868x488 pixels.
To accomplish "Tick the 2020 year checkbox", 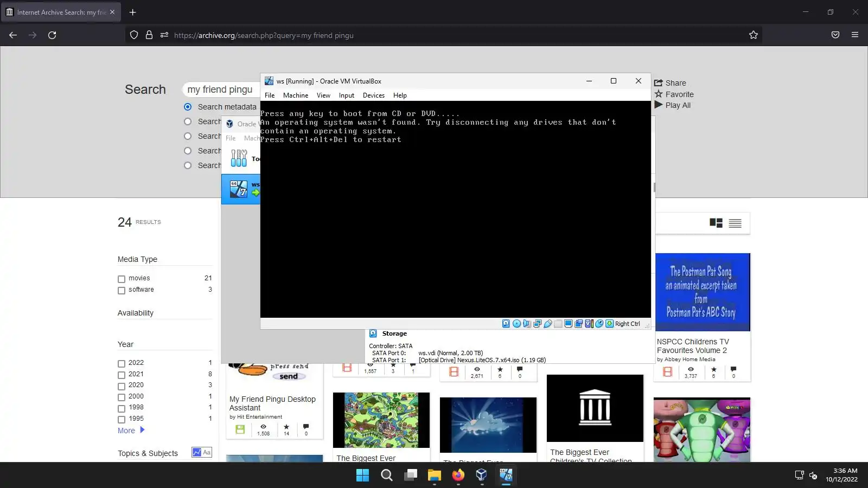I will (x=122, y=387).
